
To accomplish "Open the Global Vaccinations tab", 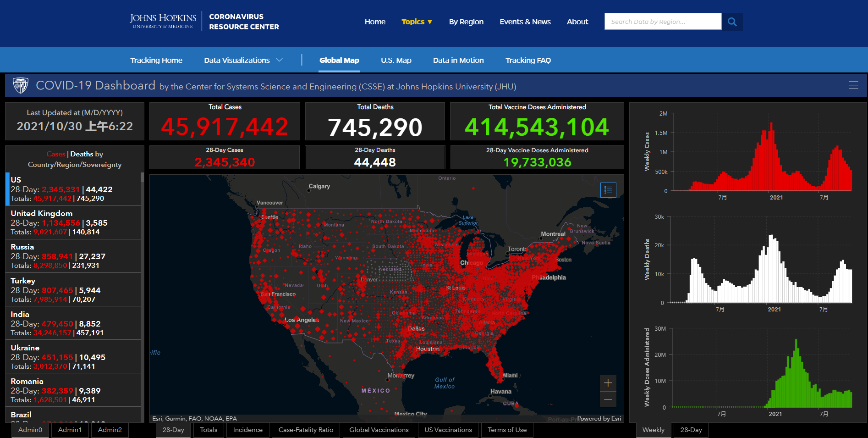I will click(x=379, y=430).
